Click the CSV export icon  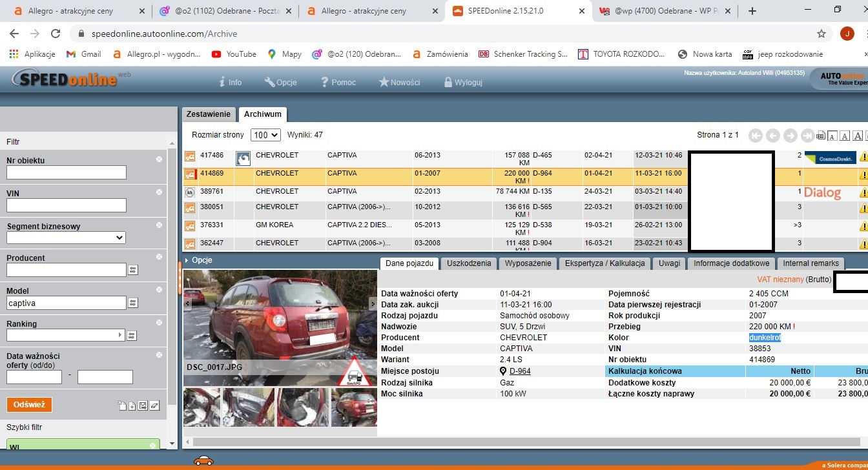click(821, 136)
